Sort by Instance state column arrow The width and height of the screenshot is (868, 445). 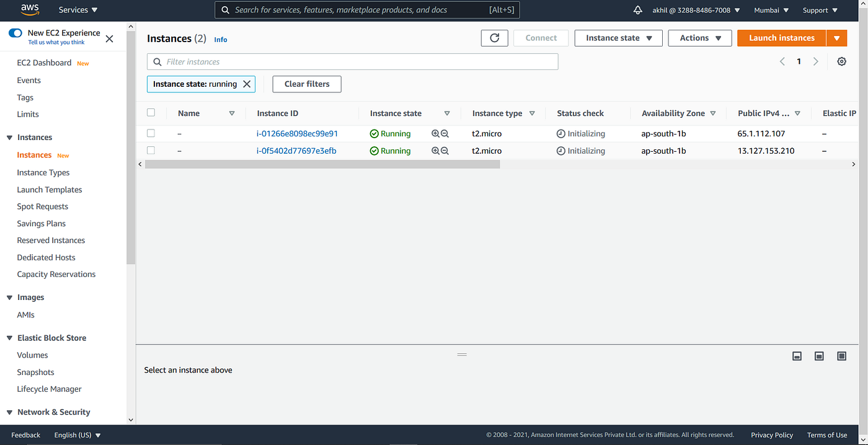[447, 113]
